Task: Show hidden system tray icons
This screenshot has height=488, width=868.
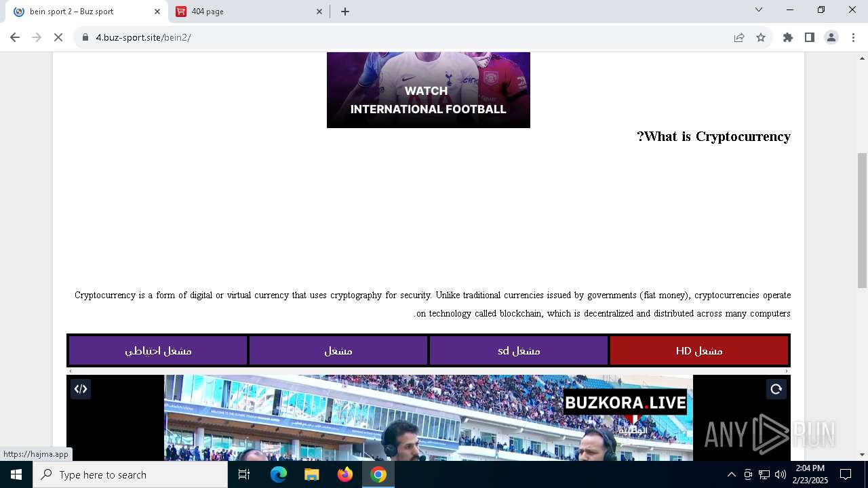Action: tap(731, 474)
